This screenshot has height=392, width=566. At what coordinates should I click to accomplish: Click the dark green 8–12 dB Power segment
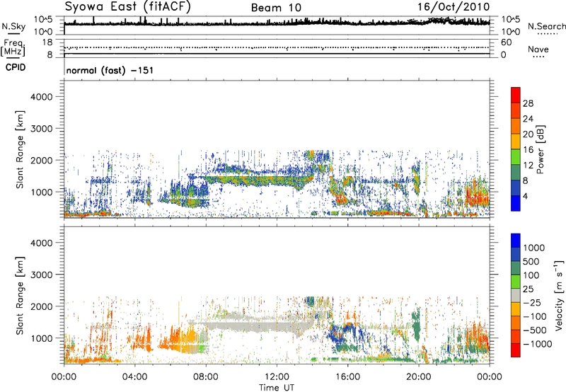pyautogui.click(x=516, y=173)
